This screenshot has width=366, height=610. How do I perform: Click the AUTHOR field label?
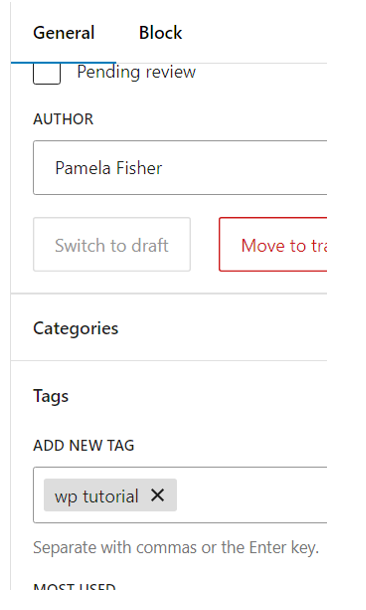pos(63,119)
